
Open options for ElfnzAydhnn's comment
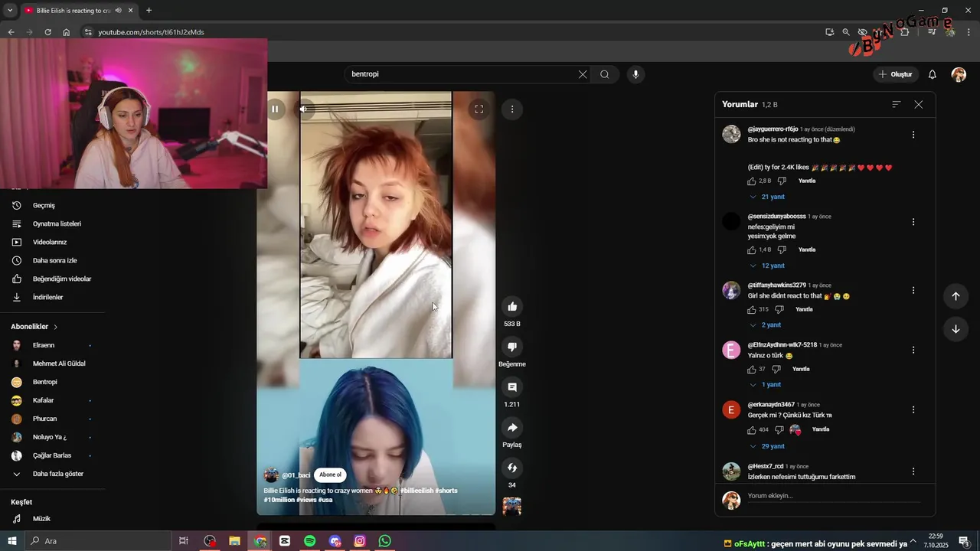pos(913,350)
